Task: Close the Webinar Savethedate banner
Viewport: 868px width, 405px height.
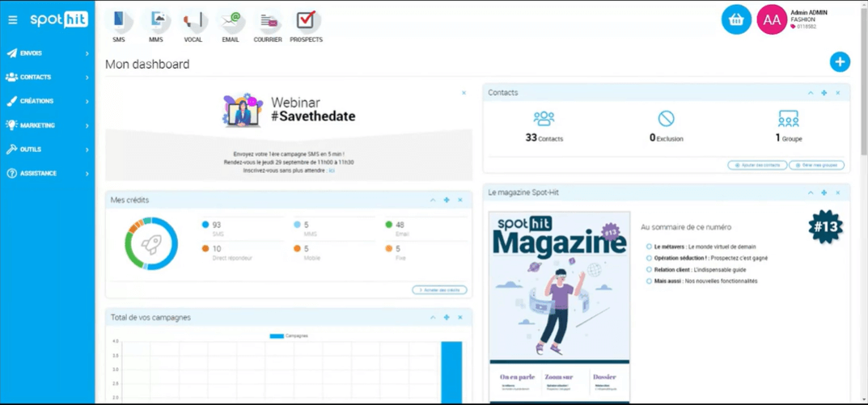Action: 464,93
